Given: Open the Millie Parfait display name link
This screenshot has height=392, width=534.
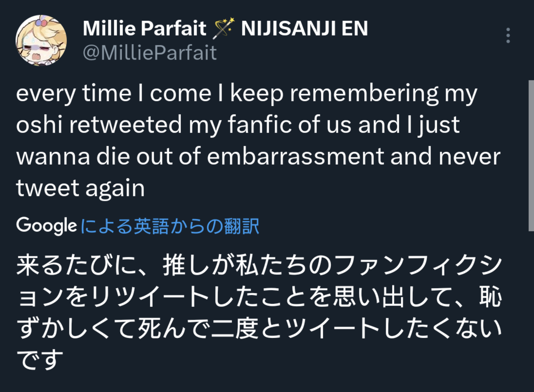Looking at the screenshot, I should pos(144,29).
